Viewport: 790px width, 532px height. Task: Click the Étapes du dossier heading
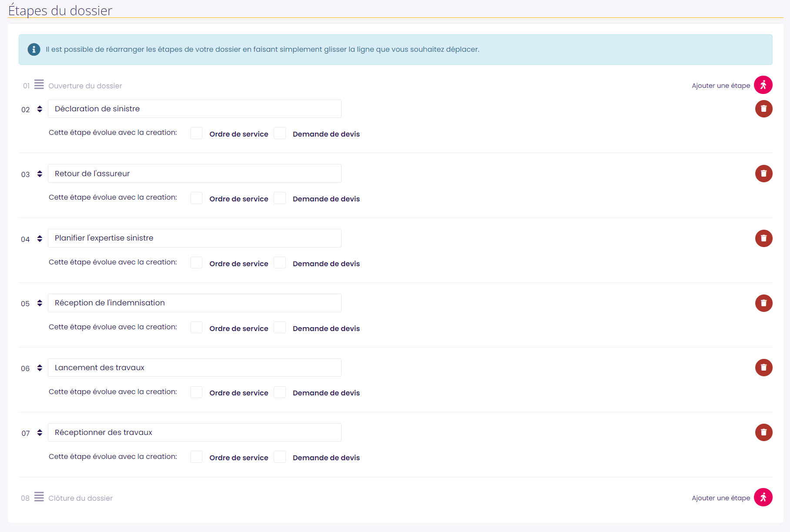(x=60, y=10)
